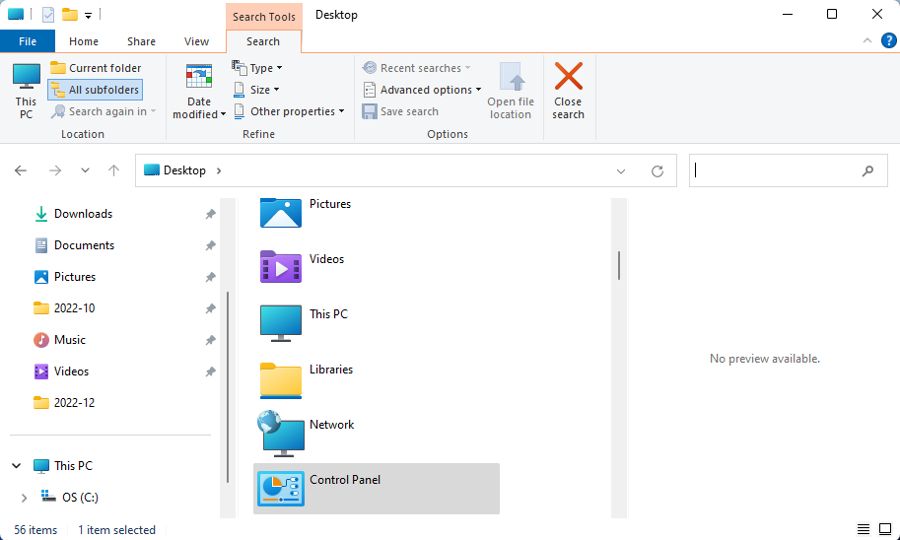Image resolution: width=900 pixels, height=540 pixels.
Task: Switch to large thumbnails view icon
Action: (885, 529)
